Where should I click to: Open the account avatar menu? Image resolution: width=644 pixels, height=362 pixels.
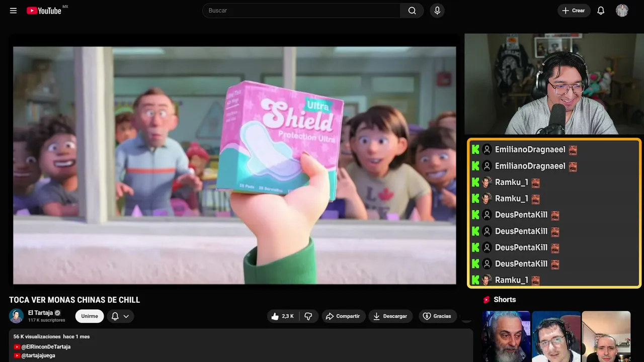coord(622,11)
